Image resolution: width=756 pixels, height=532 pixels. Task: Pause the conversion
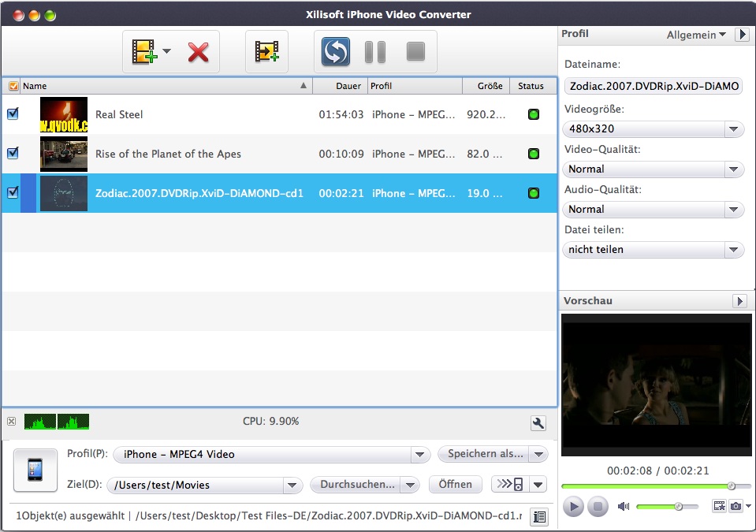[375, 52]
